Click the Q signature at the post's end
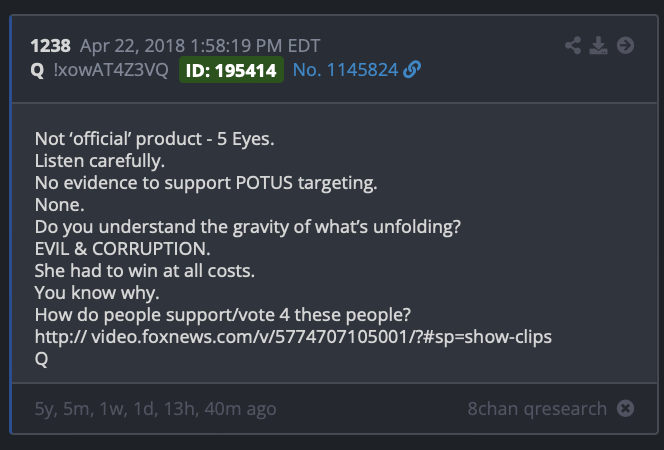 click(x=42, y=359)
